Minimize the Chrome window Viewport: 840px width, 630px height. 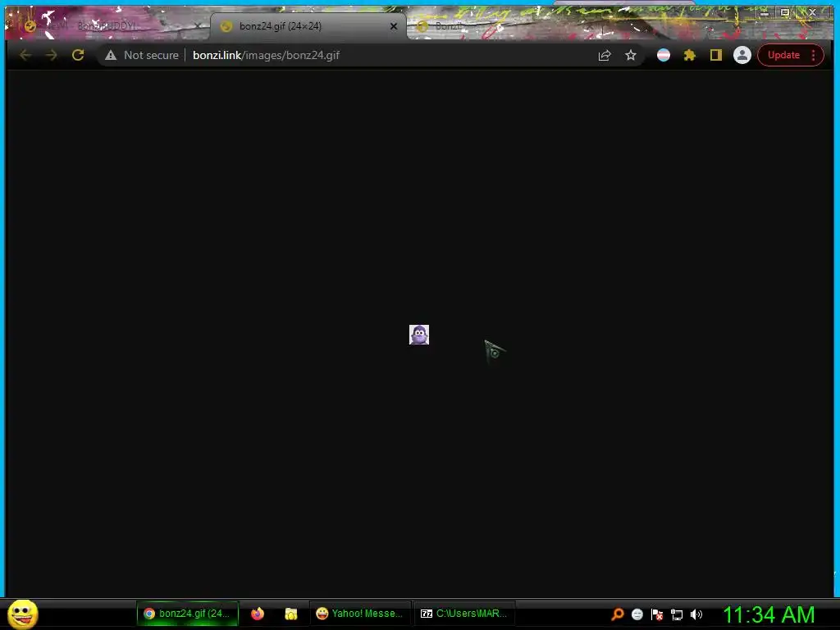point(765,12)
